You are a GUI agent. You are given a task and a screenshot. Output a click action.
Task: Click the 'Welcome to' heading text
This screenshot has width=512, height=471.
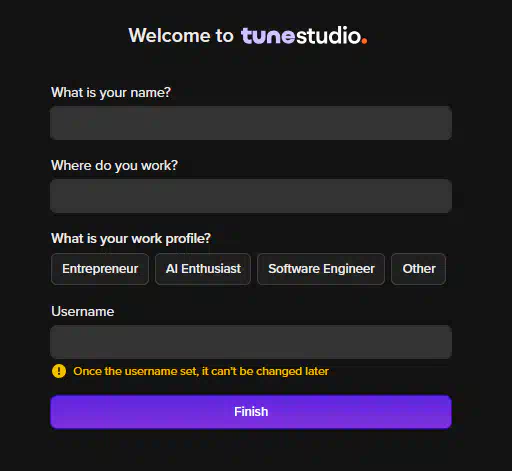[181, 35]
